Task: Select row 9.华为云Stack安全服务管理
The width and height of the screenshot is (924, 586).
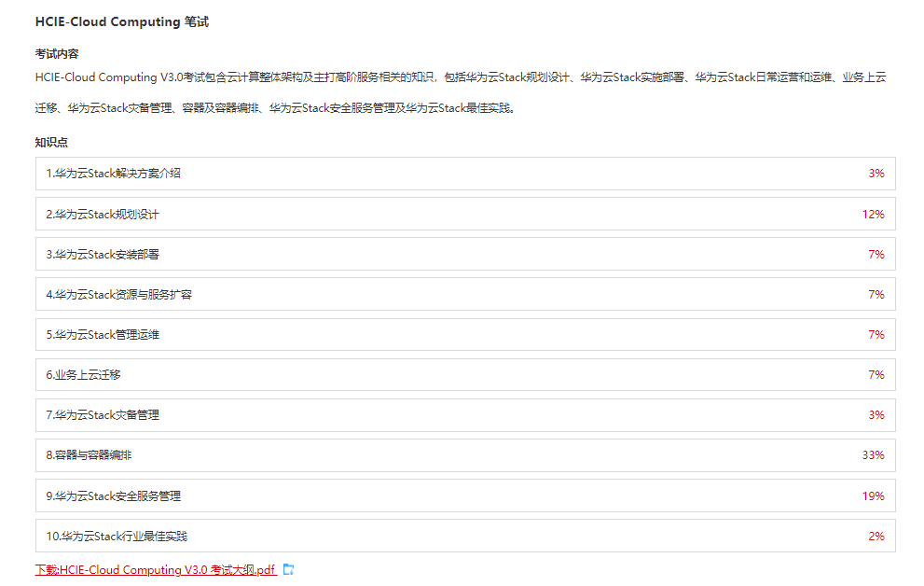Action: point(465,495)
